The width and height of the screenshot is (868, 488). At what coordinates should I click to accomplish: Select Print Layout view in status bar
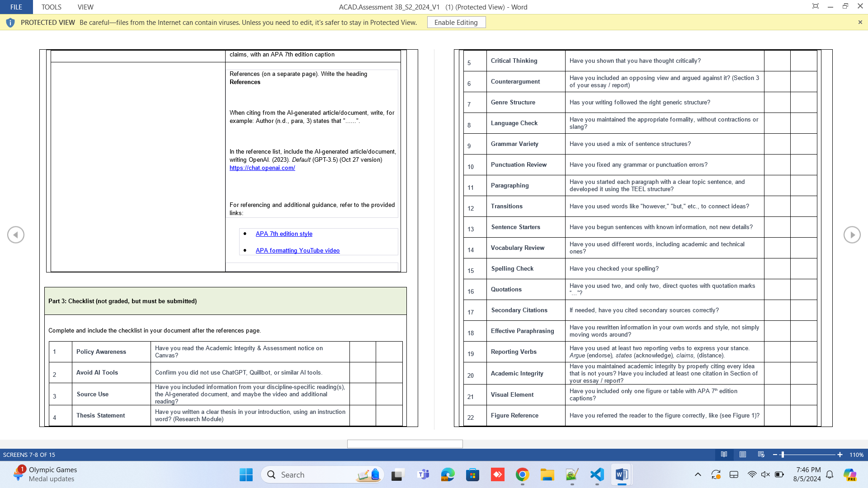742,455
